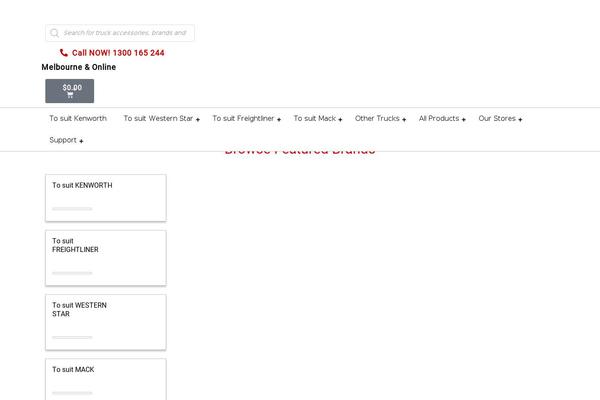Click the red phone icon
Screen dimensions: 600x400
(x=64, y=53)
